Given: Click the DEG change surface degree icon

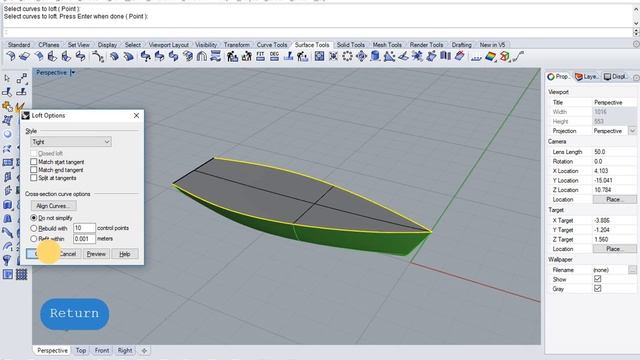Looking at the screenshot, I should [x=274, y=56].
